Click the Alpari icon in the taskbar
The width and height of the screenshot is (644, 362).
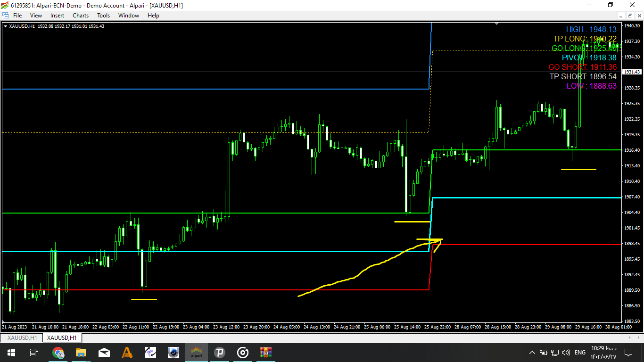(x=197, y=353)
